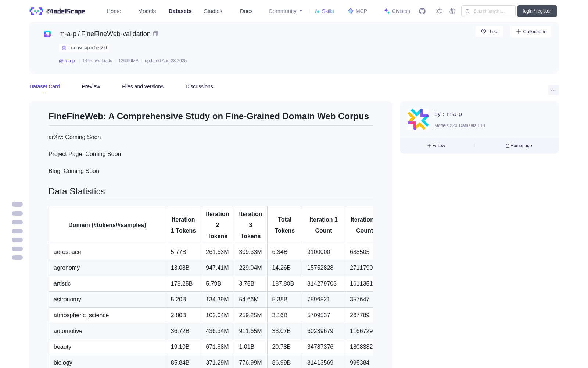The image size is (588, 368).
Task: Follow the m-a-p organization
Action: click(x=436, y=146)
